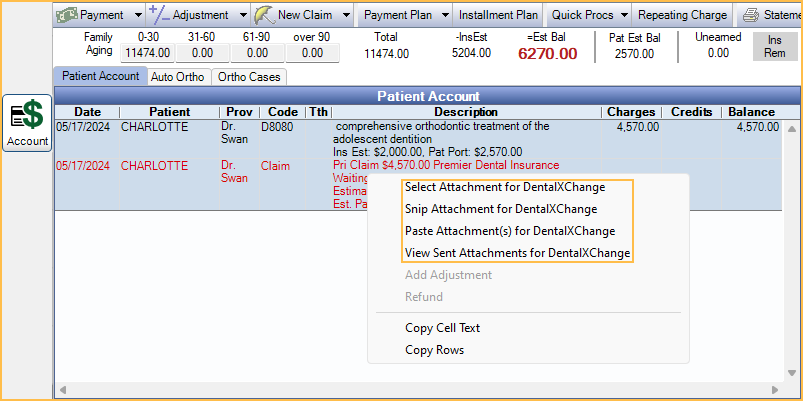803x401 pixels.
Task: Click the Adjustment plus/minus icon
Action: tap(158, 15)
